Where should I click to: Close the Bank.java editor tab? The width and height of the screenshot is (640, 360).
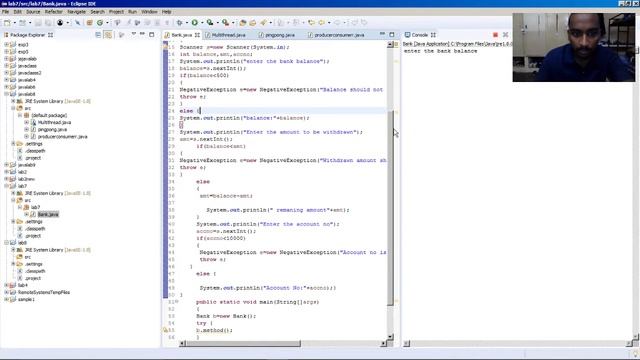(x=197, y=35)
